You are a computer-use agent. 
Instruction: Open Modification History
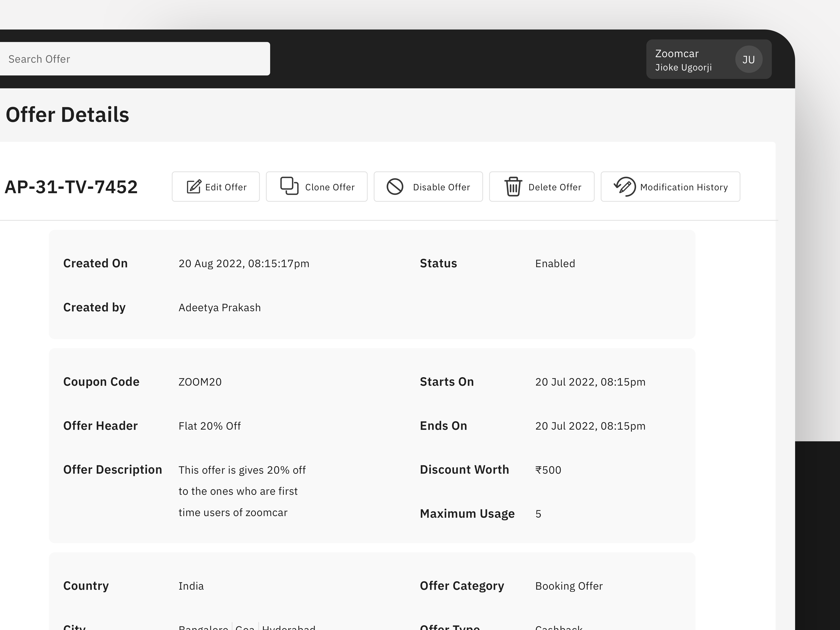coord(670,186)
